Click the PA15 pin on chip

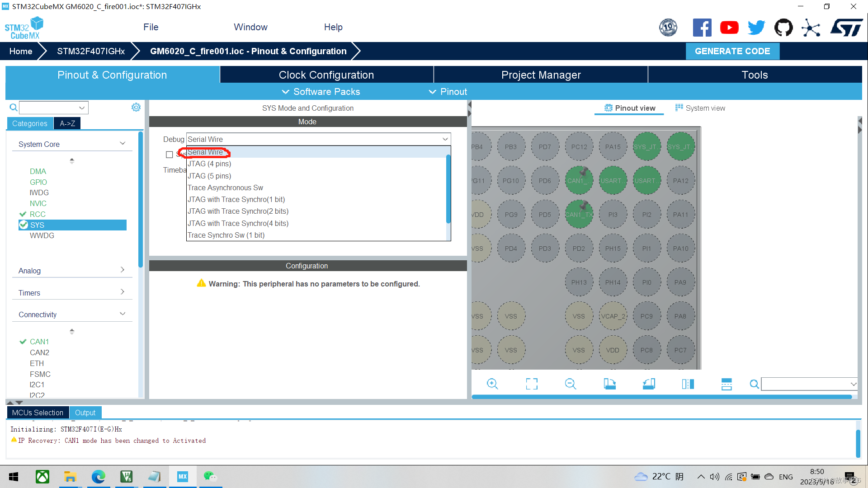coord(613,147)
